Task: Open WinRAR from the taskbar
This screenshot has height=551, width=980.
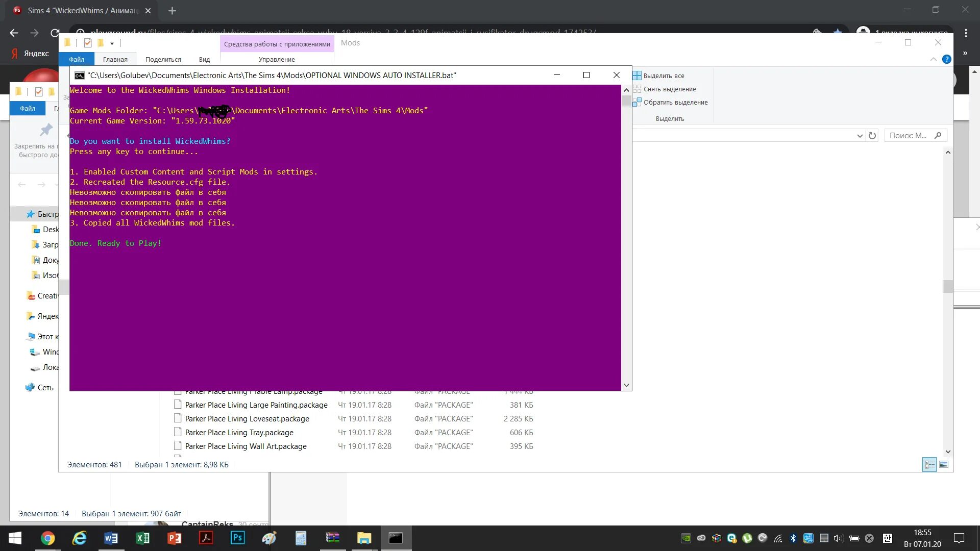Action: coord(333,538)
